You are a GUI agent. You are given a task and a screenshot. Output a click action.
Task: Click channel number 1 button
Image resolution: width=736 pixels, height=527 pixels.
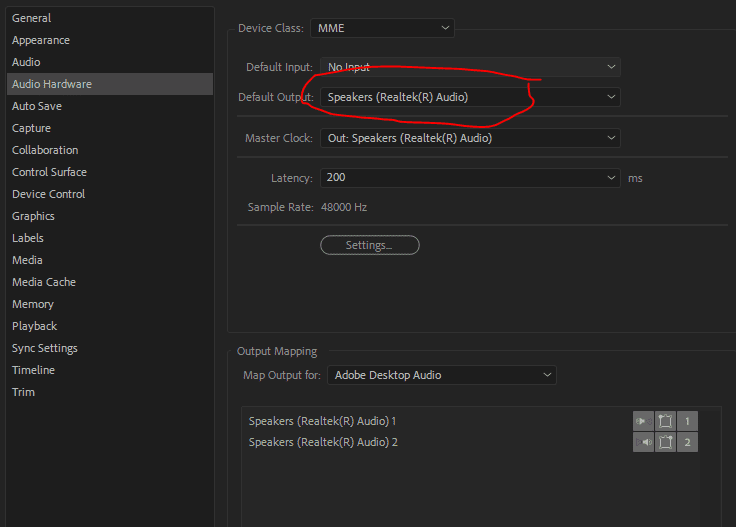(687, 421)
